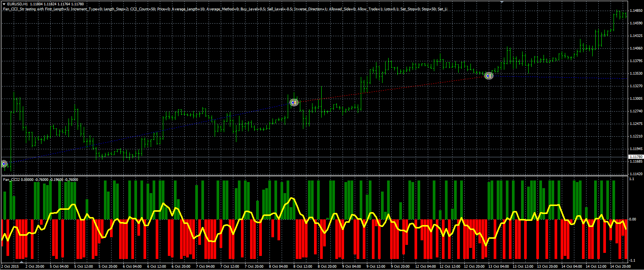Click the 2 Oct 20:00 time label
The image size is (644, 270).
35,267
